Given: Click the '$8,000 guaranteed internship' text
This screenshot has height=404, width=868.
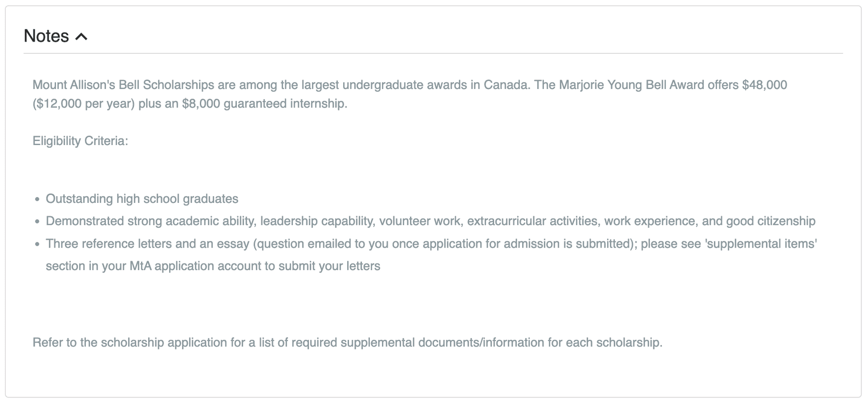Looking at the screenshot, I should click(264, 104).
